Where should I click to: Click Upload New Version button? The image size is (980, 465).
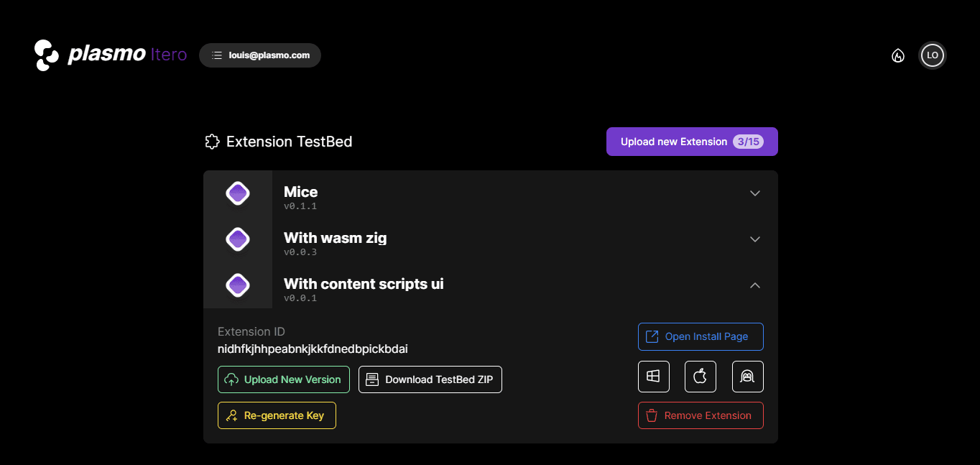[x=284, y=379]
